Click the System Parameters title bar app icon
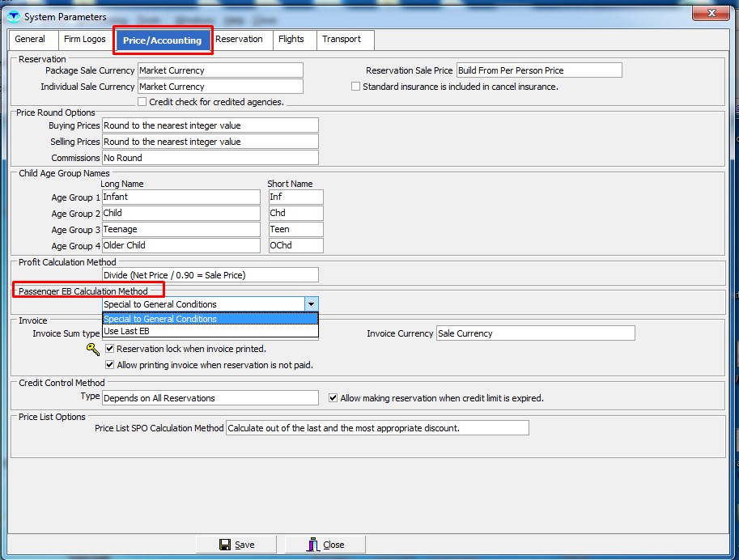This screenshot has width=739, height=560. click(13, 16)
